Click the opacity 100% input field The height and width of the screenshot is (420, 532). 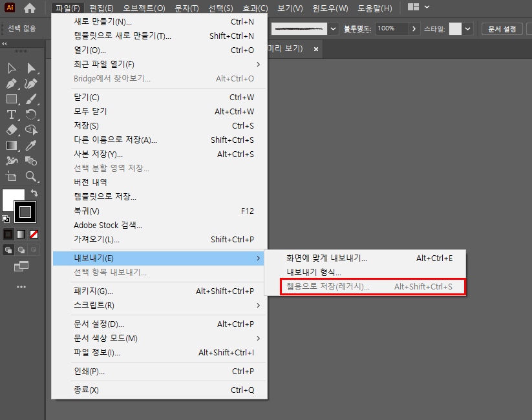(x=391, y=28)
